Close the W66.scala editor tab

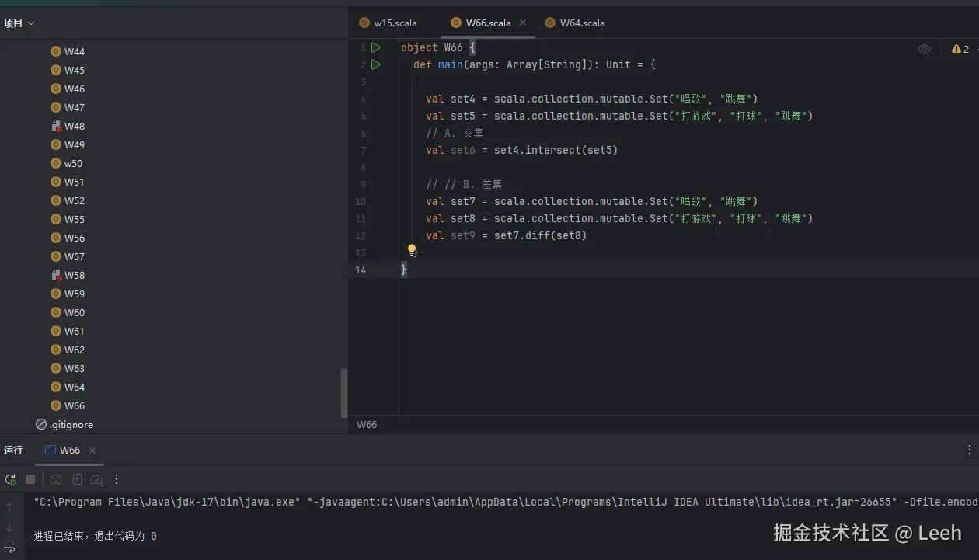523,23
